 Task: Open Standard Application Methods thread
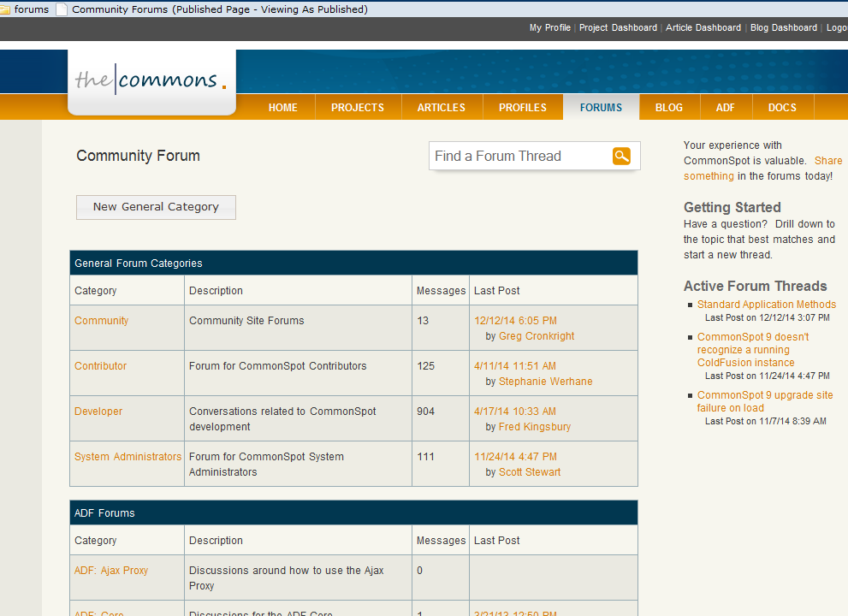767,305
